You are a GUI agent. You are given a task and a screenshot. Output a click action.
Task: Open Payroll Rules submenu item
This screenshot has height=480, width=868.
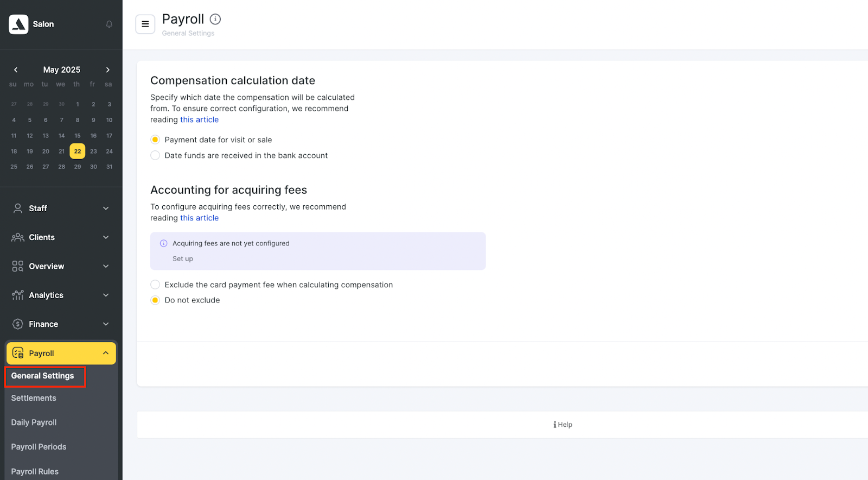[x=35, y=471]
